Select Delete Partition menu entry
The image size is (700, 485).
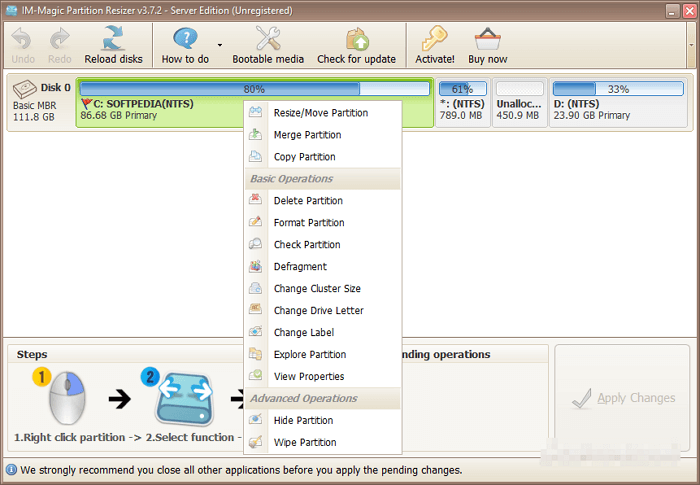click(308, 201)
